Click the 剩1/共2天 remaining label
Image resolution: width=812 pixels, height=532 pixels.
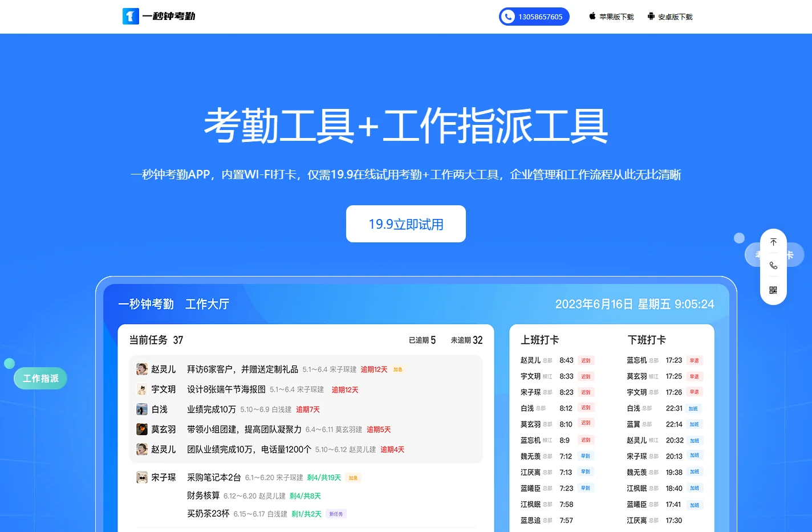pyautogui.click(x=306, y=514)
